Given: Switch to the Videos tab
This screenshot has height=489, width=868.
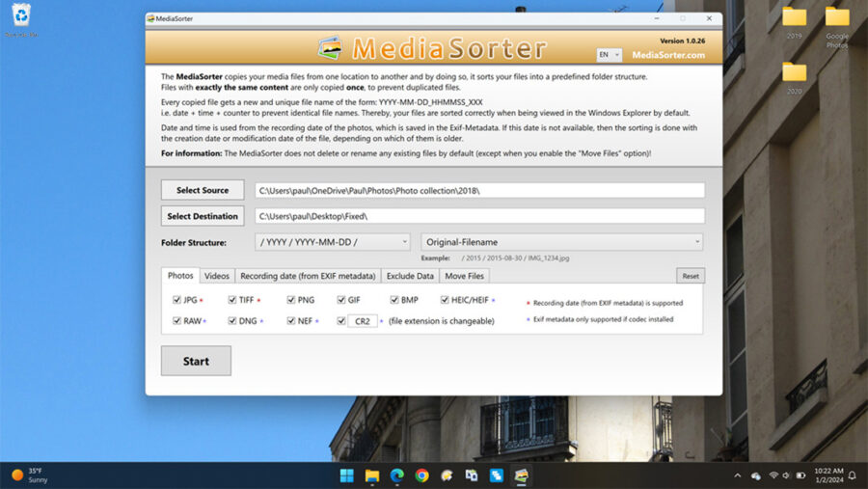Looking at the screenshot, I should coord(217,276).
